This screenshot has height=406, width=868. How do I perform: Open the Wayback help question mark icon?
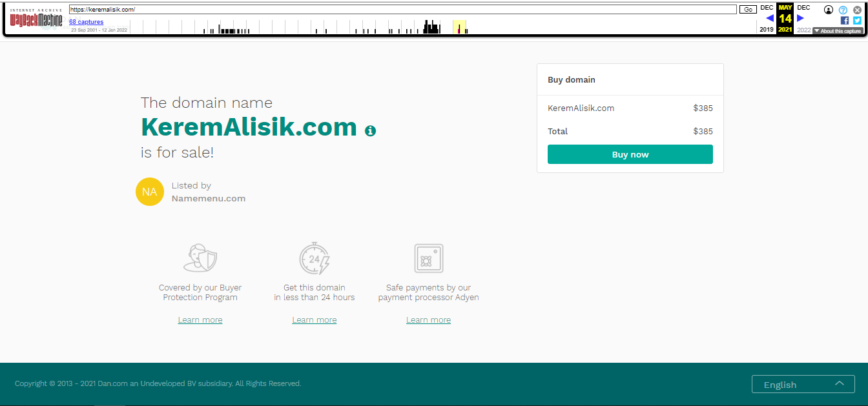[x=843, y=10]
